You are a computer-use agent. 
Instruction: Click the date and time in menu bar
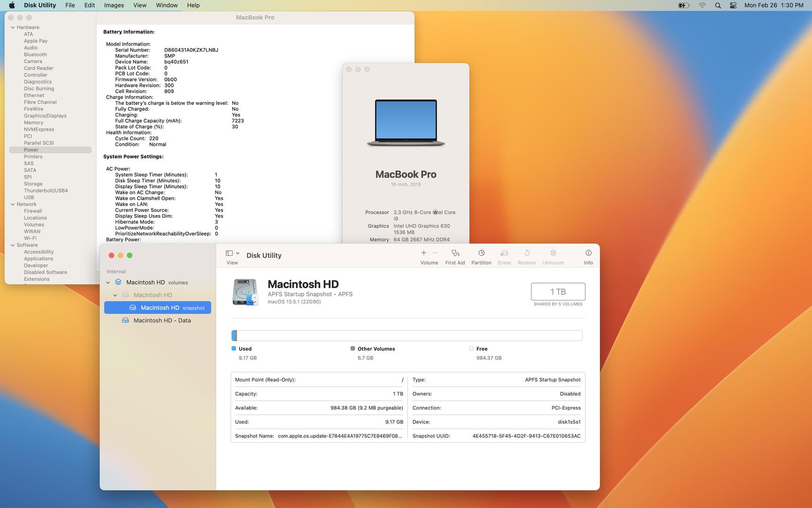pos(773,5)
